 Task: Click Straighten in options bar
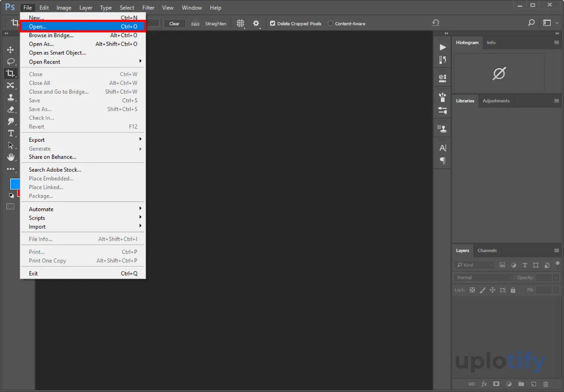[215, 24]
